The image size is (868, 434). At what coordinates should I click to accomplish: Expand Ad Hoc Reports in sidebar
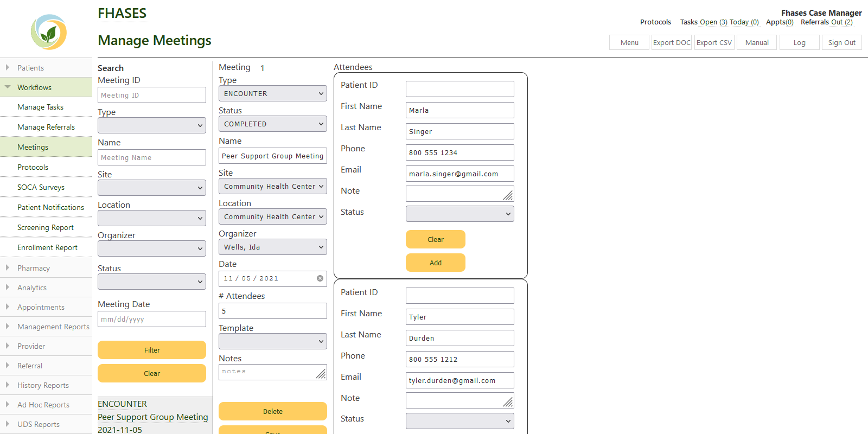point(46,405)
